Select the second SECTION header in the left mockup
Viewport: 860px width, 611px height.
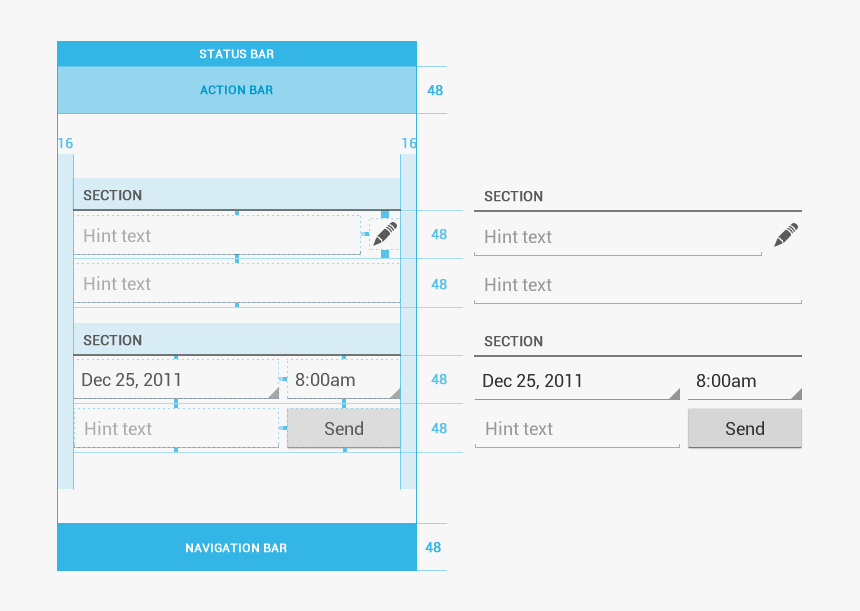coord(236,340)
